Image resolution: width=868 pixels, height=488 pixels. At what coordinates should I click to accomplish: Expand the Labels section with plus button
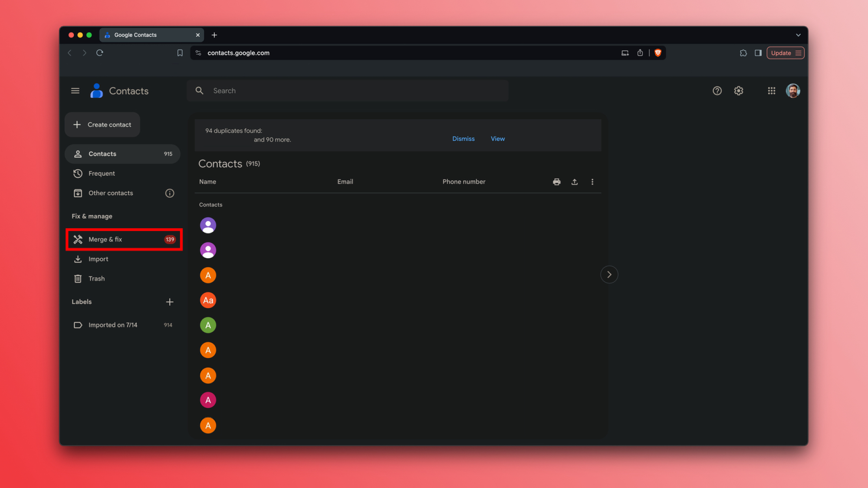pos(169,301)
